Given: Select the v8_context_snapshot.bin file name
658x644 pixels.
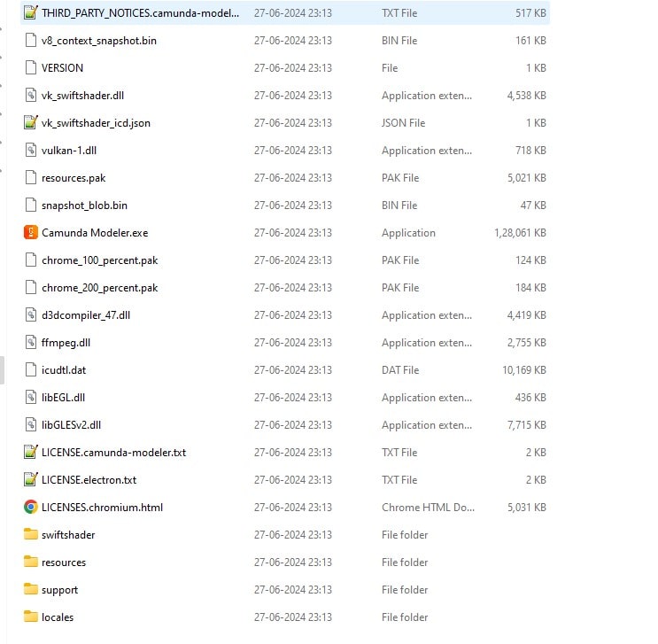Looking at the screenshot, I should click(99, 41).
